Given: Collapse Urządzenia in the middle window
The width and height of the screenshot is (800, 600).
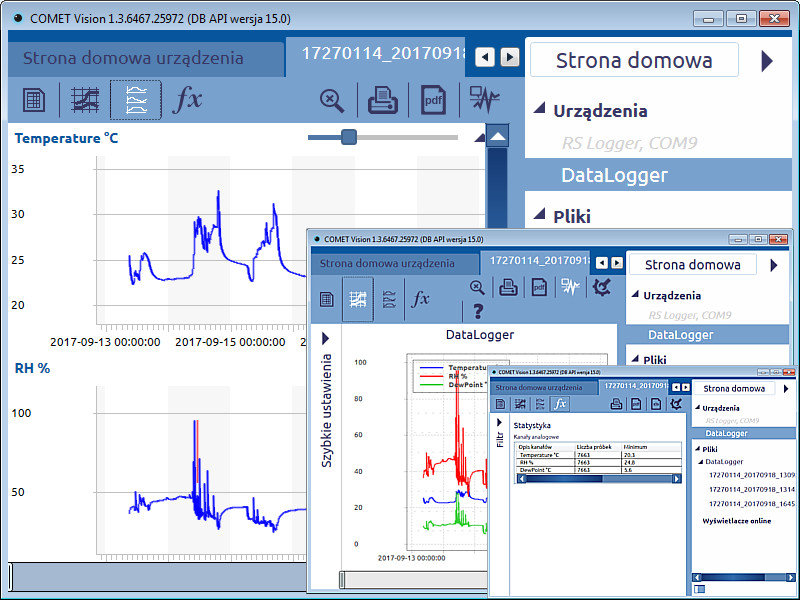Looking at the screenshot, I should 636,294.
